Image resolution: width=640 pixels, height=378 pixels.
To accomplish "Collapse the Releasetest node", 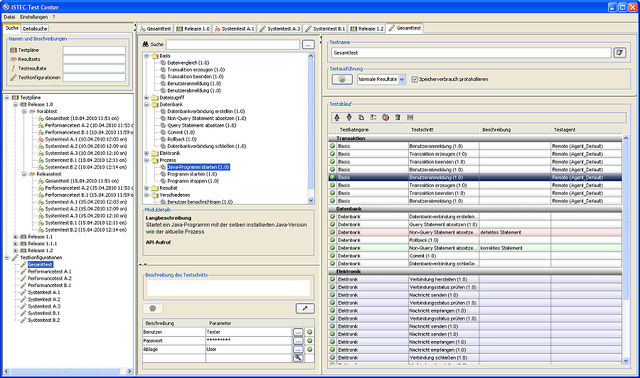I will tap(24, 174).
